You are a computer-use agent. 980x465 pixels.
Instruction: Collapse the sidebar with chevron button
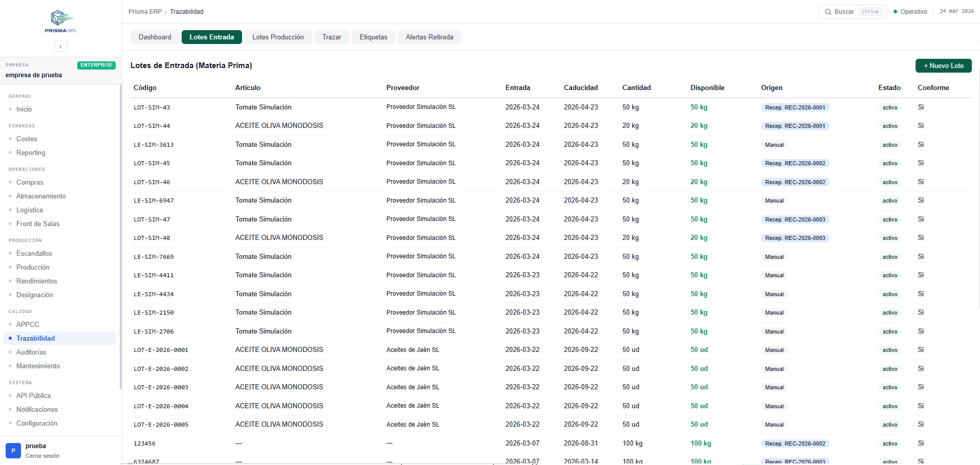(60, 47)
